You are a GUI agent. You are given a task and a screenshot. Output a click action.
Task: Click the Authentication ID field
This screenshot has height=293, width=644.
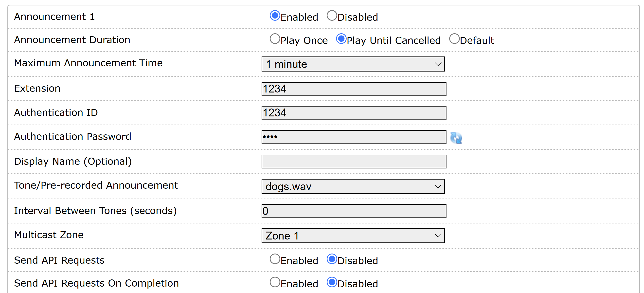(354, 113)
